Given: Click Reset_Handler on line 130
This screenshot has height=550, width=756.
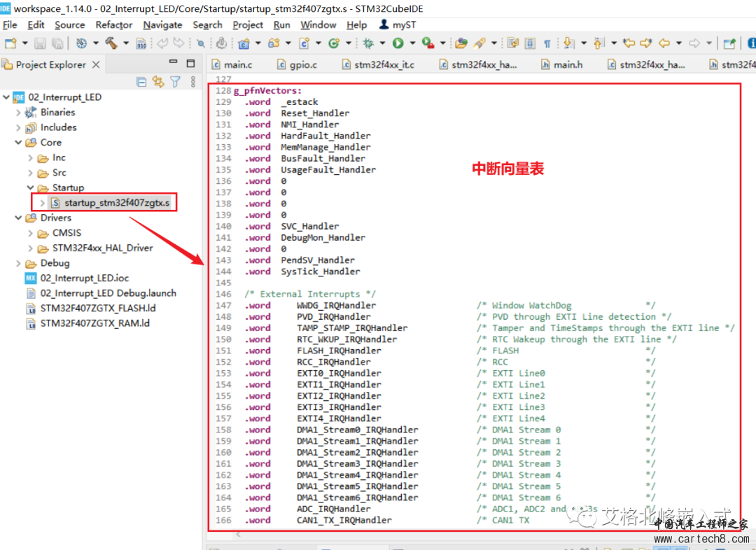Looking at the screenshot, I should [x=315, y=113].
